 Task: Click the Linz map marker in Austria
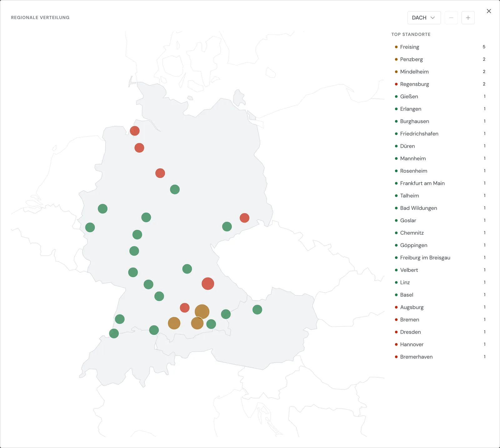click(x=257, y=310)
